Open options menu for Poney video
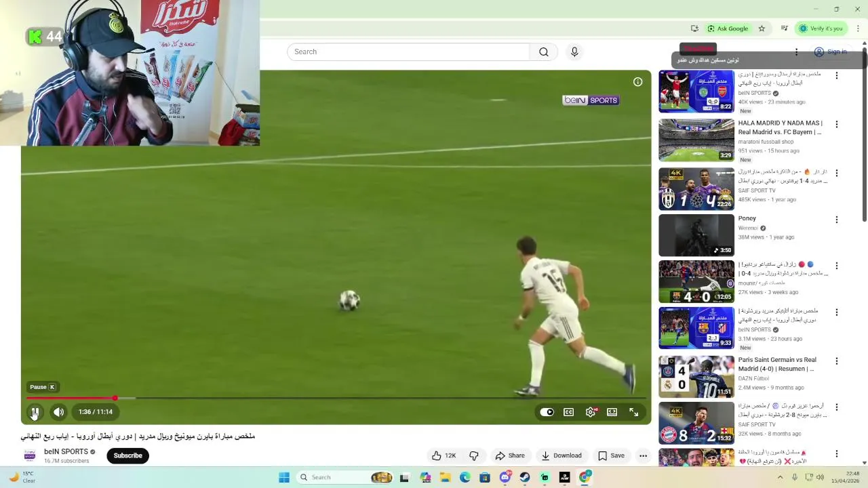The width and height of the screenshot is (868, 488). point(837,220)
